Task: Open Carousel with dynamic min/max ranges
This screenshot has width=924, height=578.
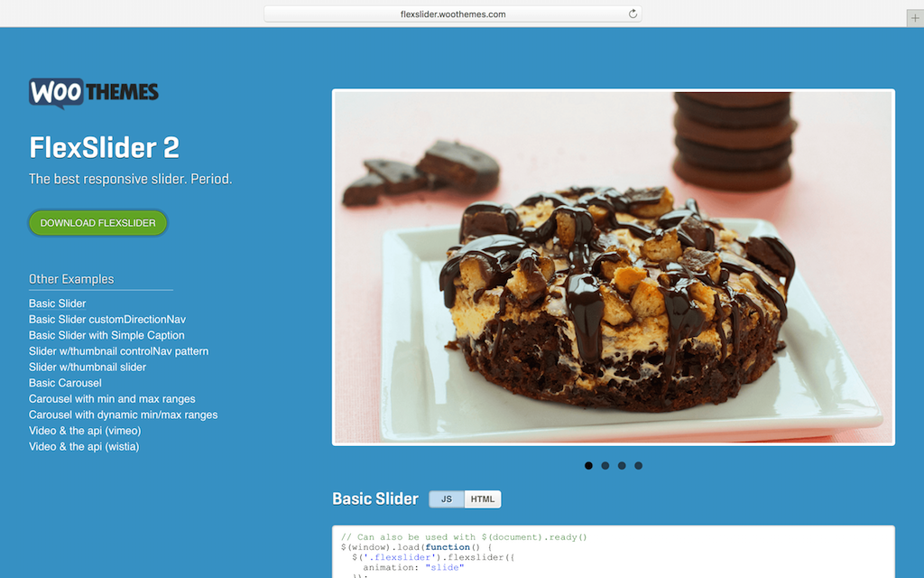Action: point(123,415)
